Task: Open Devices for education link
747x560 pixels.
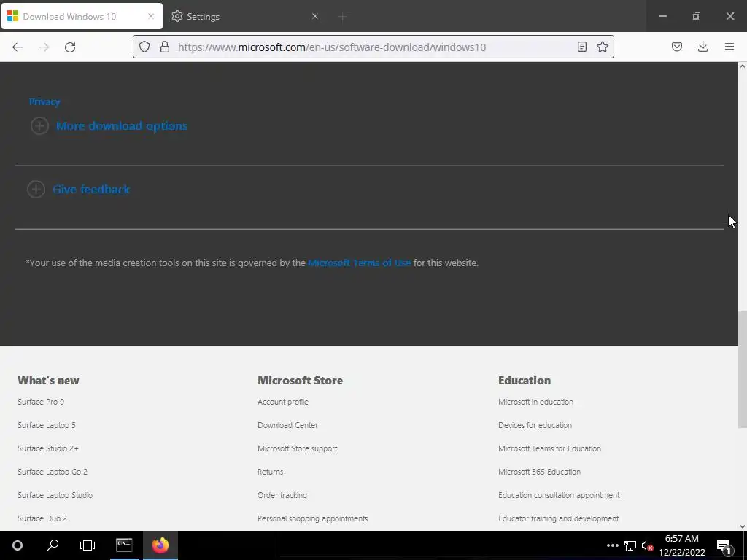Action: [x=535, y=425]
